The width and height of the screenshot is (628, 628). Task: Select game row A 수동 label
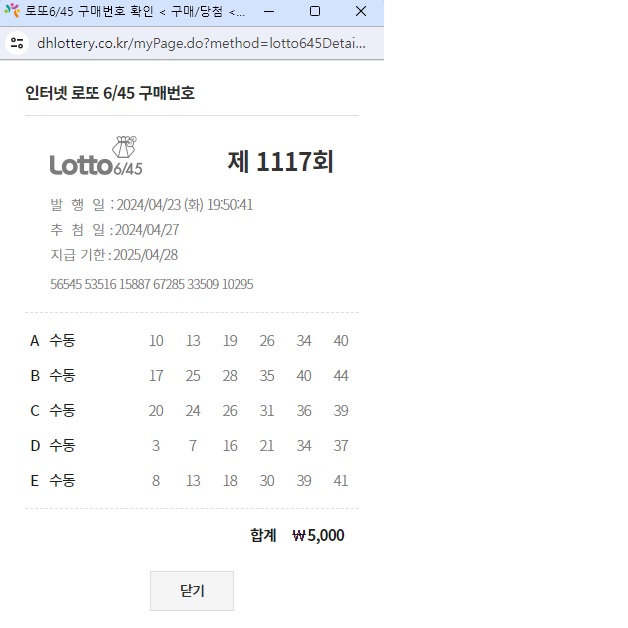coord(62,341)
